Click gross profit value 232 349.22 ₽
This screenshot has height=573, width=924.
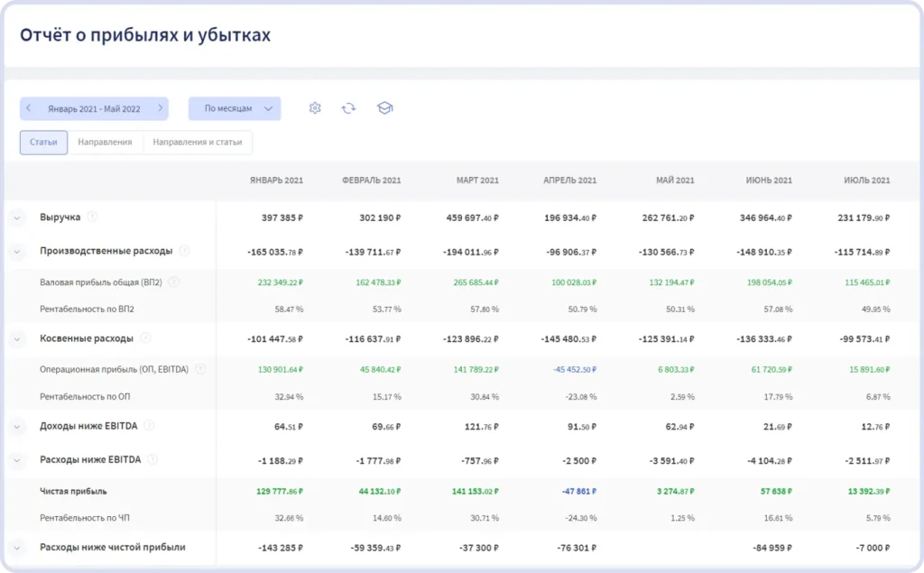pyautogui.click(x=281, y=282)
